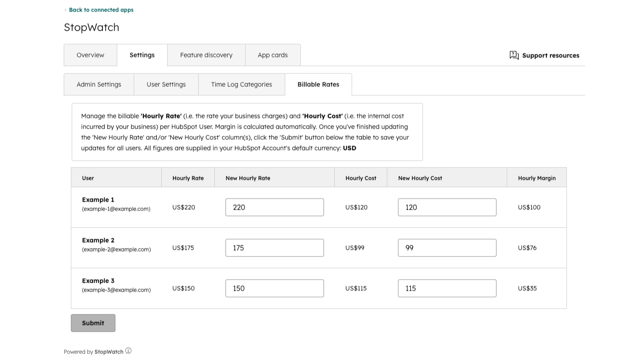644x362 pixels.
Task: Select the Billable Rates tab
Action: coord(318,84)
